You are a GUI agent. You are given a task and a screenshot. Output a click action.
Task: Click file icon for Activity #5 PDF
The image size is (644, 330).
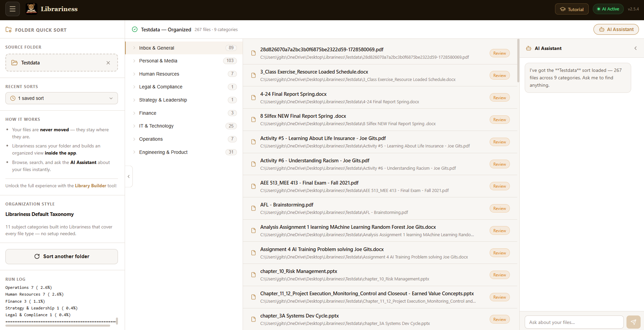(x=253, y=142)
